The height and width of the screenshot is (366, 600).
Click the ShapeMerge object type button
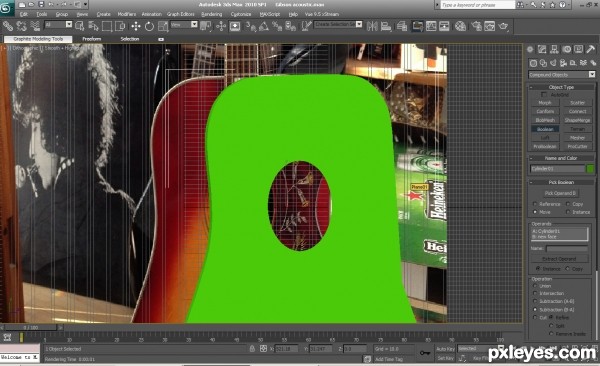tap(577, 120)
